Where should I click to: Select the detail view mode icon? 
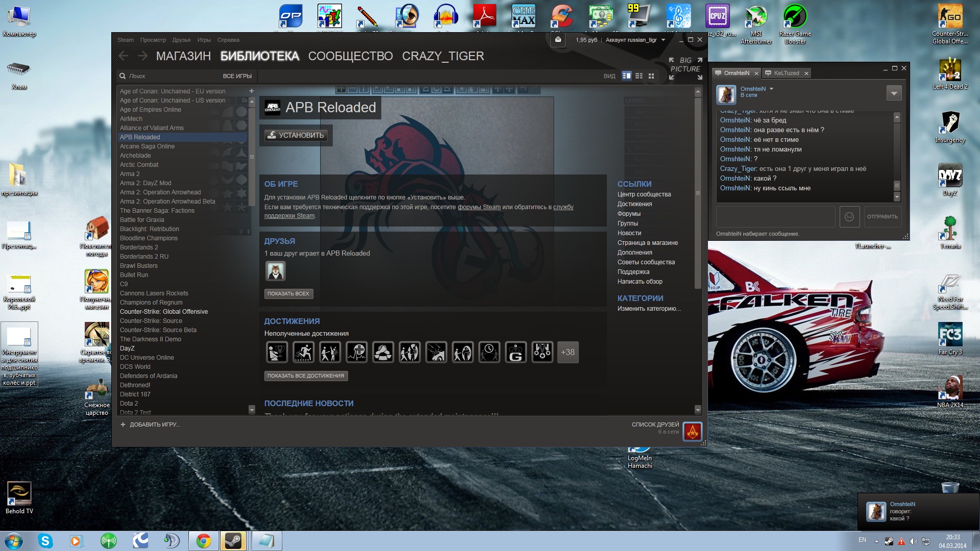627,76
